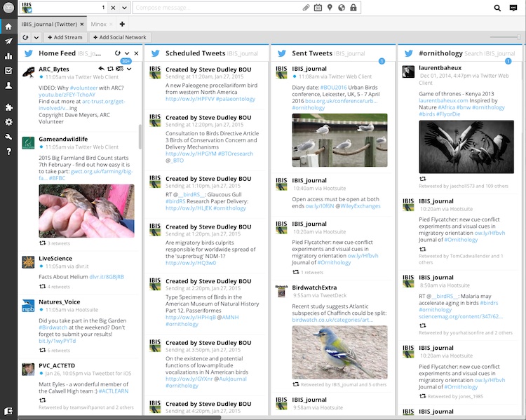Open the App Directory puzzle icon

(8, 107)
